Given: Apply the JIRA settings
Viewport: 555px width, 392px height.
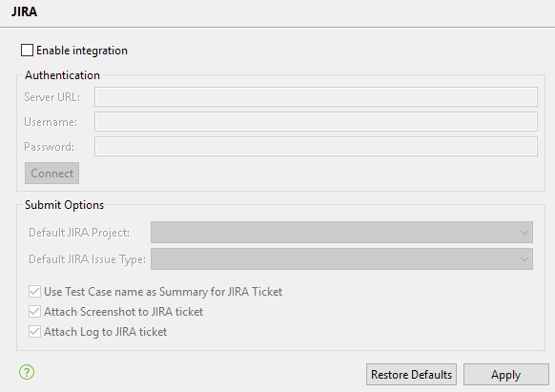Looking at the screenshot, I should pos(506,374).
